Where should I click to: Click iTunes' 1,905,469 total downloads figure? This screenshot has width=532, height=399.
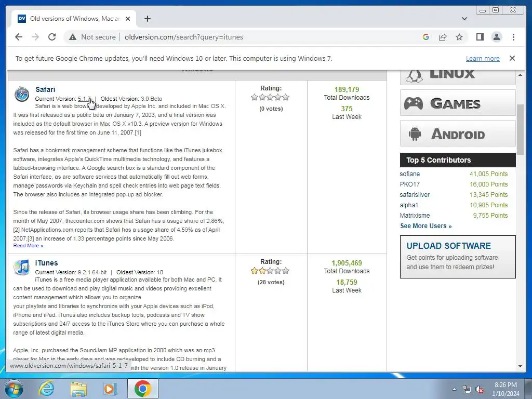(x=347, y=263)
